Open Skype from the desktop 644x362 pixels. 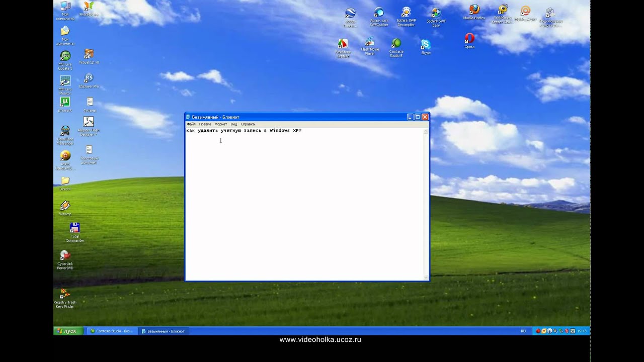[426, 47]
